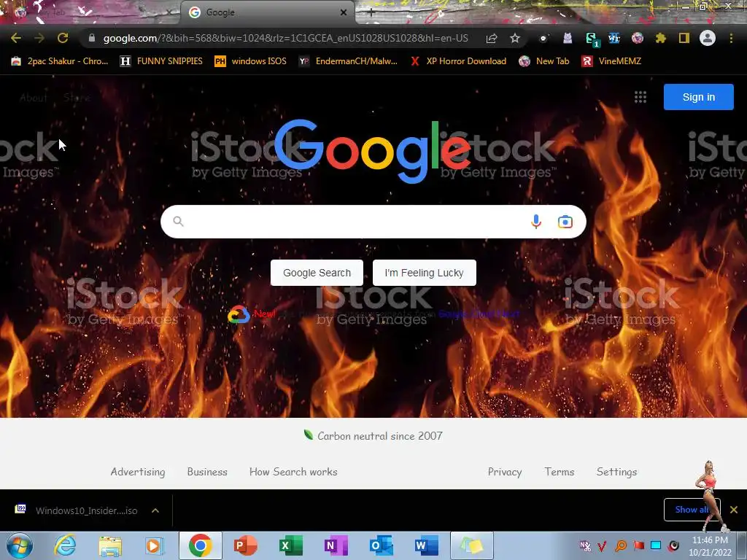Go back using the browser back arrow
Viewport: 747px width, 560px height.
16,38
